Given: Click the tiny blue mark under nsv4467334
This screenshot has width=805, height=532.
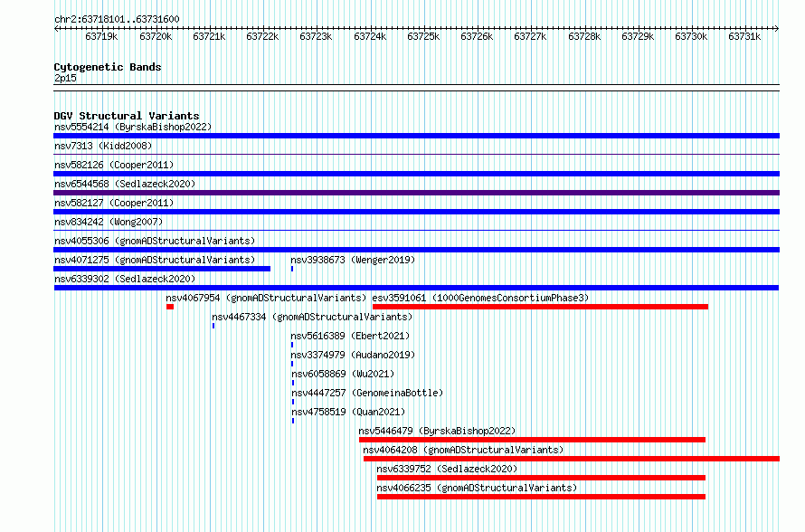Looking at the screenshot, I should [x=213, y=326].
